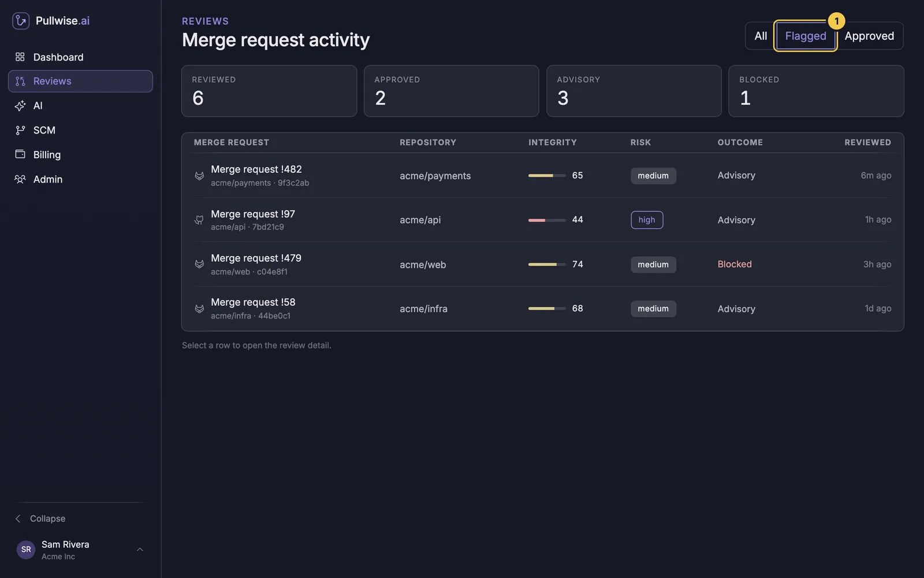Click the Approved stat card showing 2
The height and width of the screenshot is (578, 924).
point(452,91)
